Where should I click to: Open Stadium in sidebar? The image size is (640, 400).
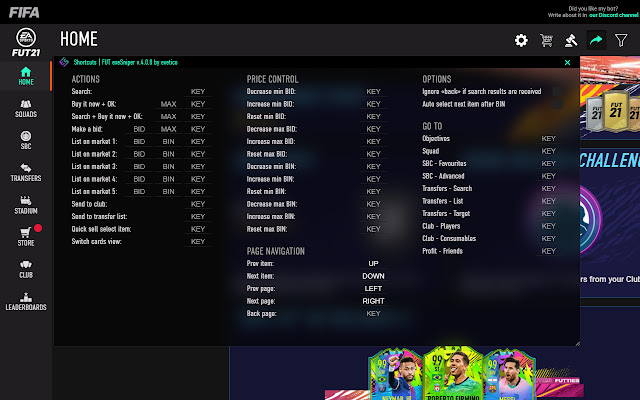[26, 205]
